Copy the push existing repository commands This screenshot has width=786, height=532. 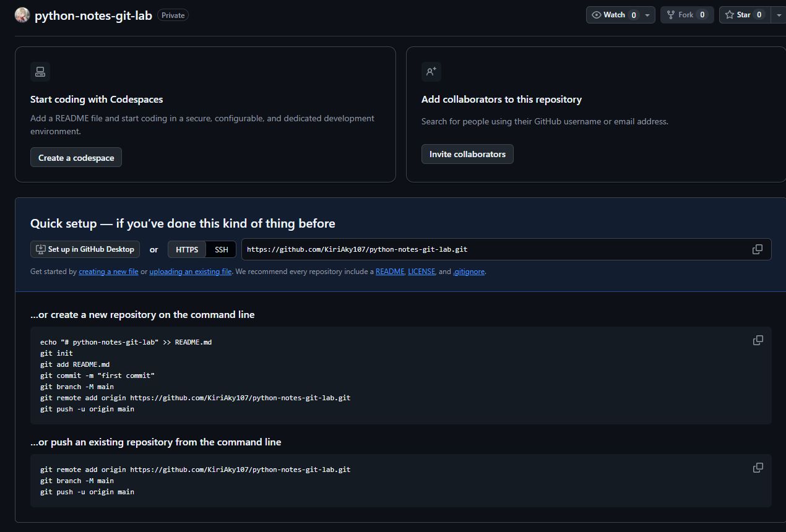tap(758, 468)
